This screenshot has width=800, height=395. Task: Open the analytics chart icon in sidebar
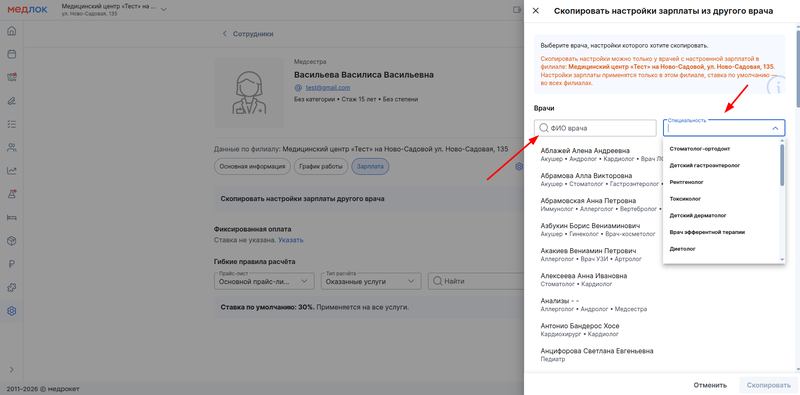tap(12, 171)
